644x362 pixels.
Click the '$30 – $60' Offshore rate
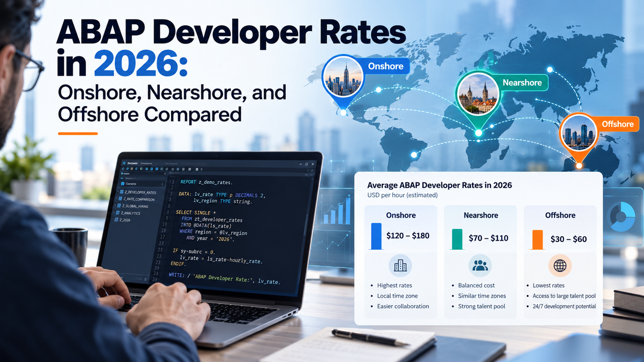tap(568, 239)
